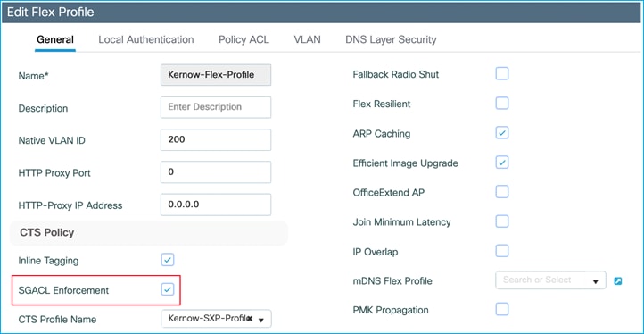The width and height of the screenshot is (644, 334).
Task: Open the mDNS Flex Profile dropdown
Action: tap(550, 280)
